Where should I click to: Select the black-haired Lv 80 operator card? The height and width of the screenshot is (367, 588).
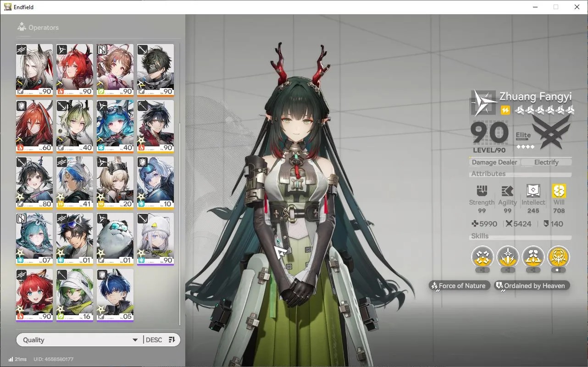pyautogui.click(x=34, y=183)
